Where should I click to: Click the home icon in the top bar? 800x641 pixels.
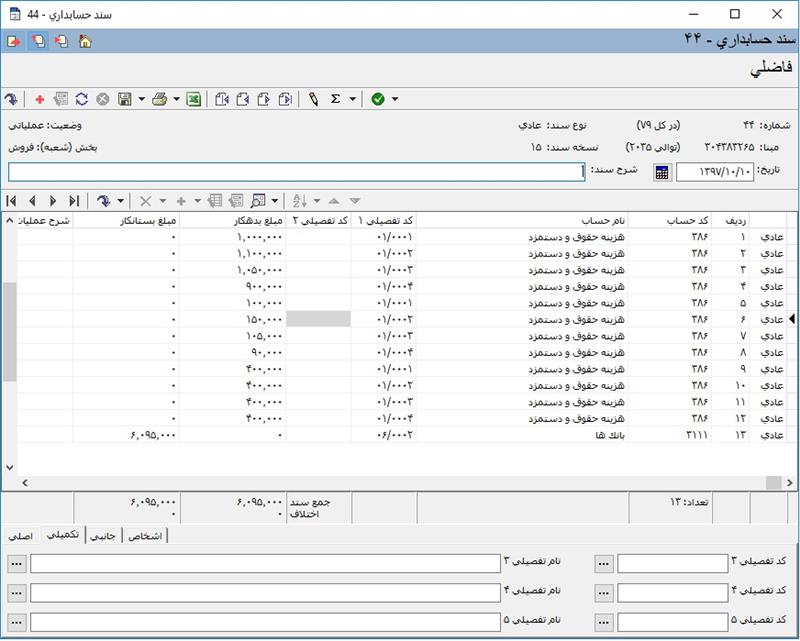point(85,42)
